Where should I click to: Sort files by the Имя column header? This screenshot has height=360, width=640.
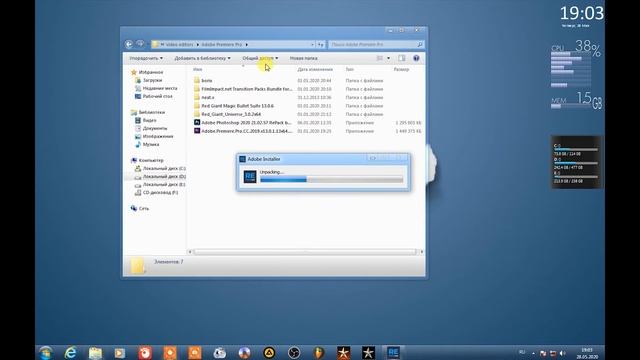click(x=198, y=69)
